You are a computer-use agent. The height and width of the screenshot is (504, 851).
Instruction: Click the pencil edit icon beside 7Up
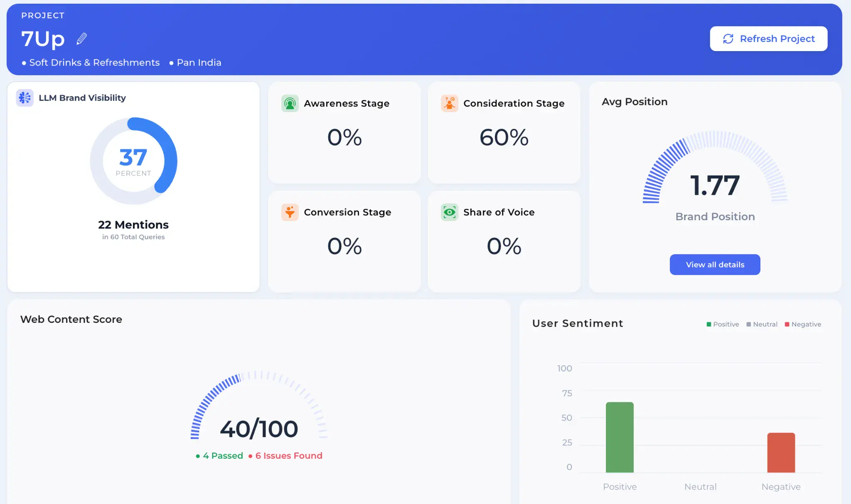click(82, 39)
